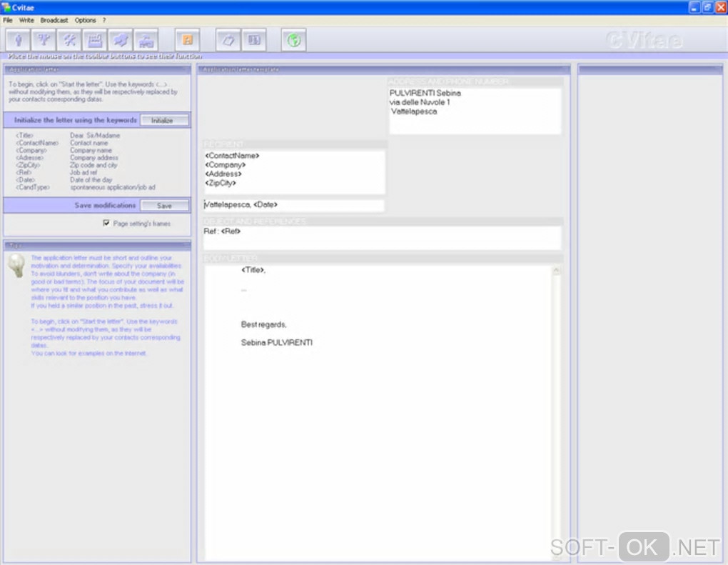Image resolution: width=728 pixels, height=565 pixels.
Task: Open the Broadcast menu
Action: [54, 20]
